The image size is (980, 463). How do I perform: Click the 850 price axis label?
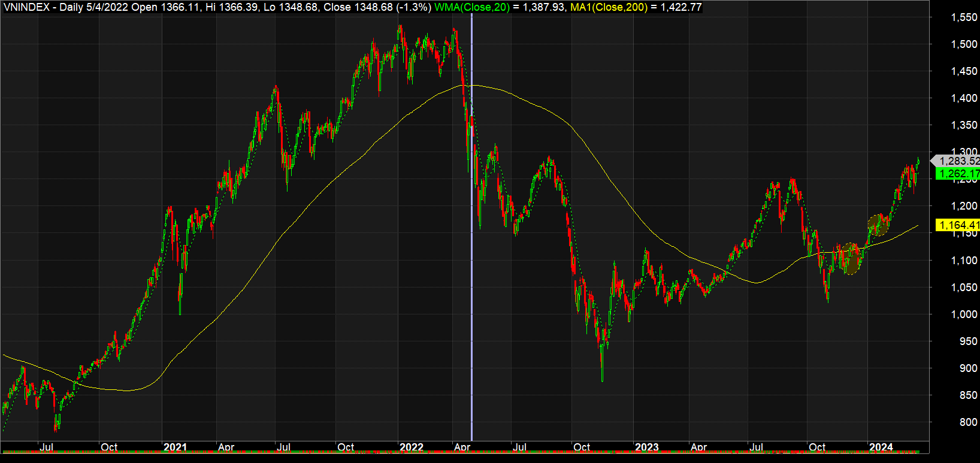tap(969, 395)
